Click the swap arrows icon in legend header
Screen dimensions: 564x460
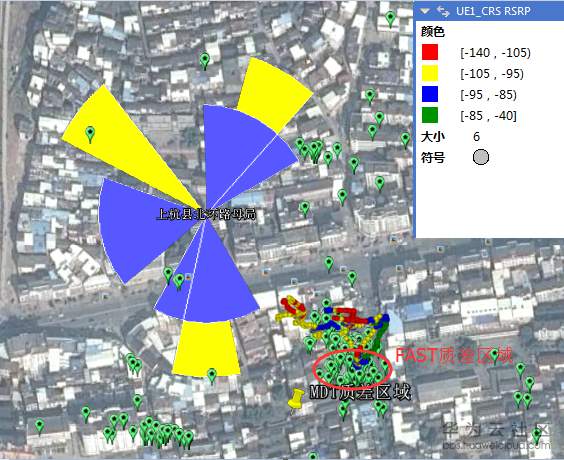(x=443, y=11)
